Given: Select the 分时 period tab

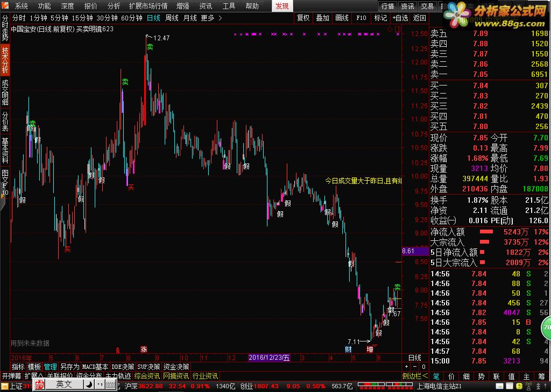Looking at the screenshot, I should tap(19, 18).
